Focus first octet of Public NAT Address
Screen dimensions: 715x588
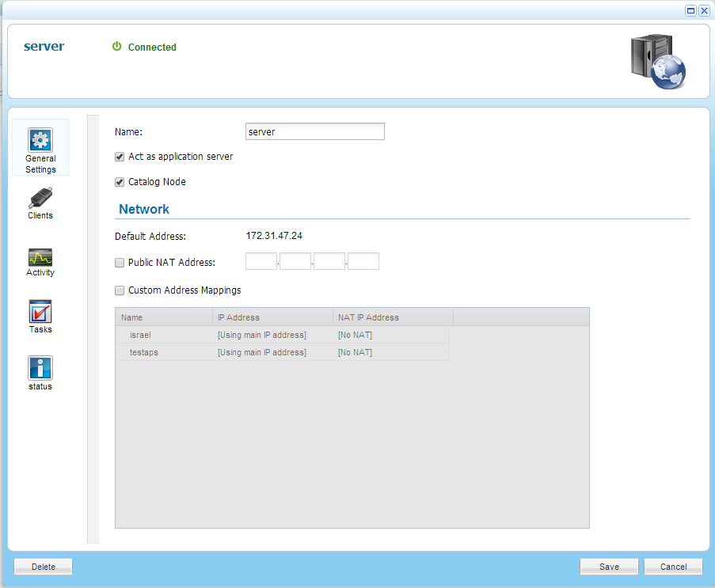tap(261, 261)
